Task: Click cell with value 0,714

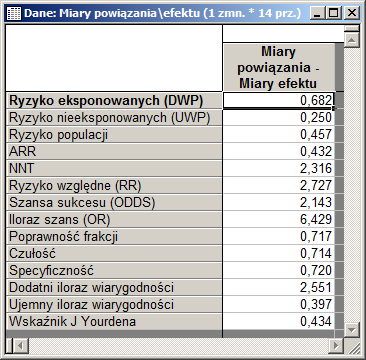Action: (279, 253)
